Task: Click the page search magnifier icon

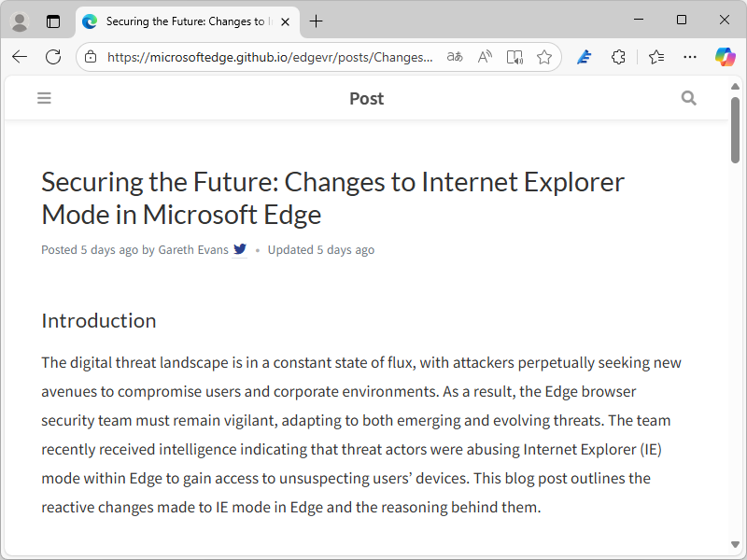Action: point(688,98)
